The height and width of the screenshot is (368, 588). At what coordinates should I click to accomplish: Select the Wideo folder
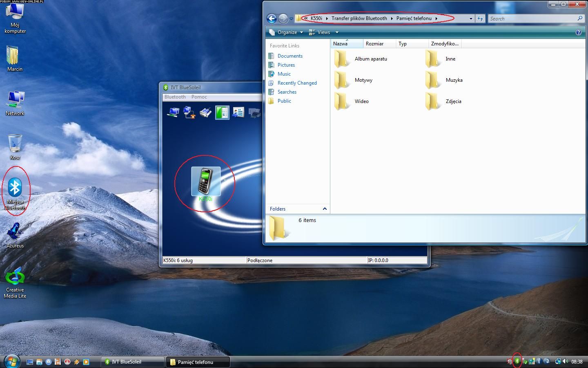pos(352,101)
